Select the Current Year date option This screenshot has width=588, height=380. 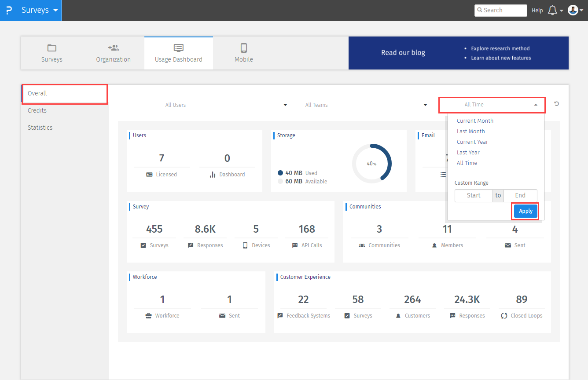point(472,142)
